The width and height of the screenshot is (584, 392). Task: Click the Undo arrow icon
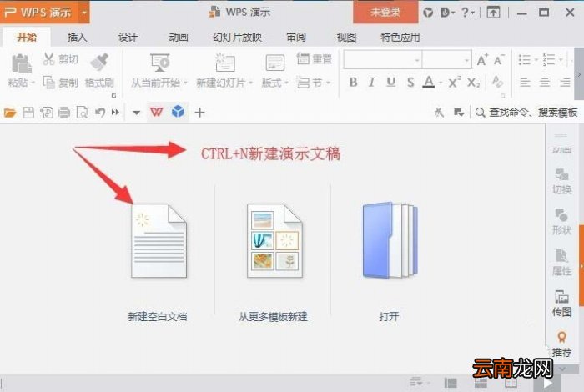100,112
